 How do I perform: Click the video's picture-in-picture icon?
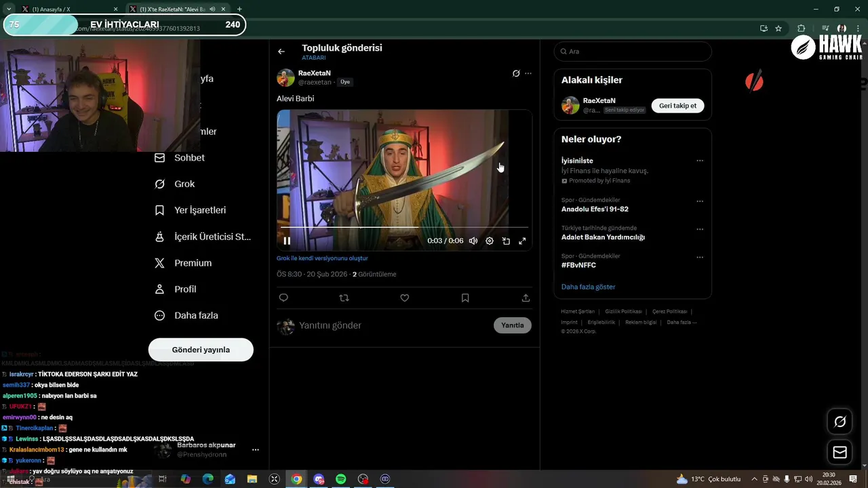click(x=506, y=241)
